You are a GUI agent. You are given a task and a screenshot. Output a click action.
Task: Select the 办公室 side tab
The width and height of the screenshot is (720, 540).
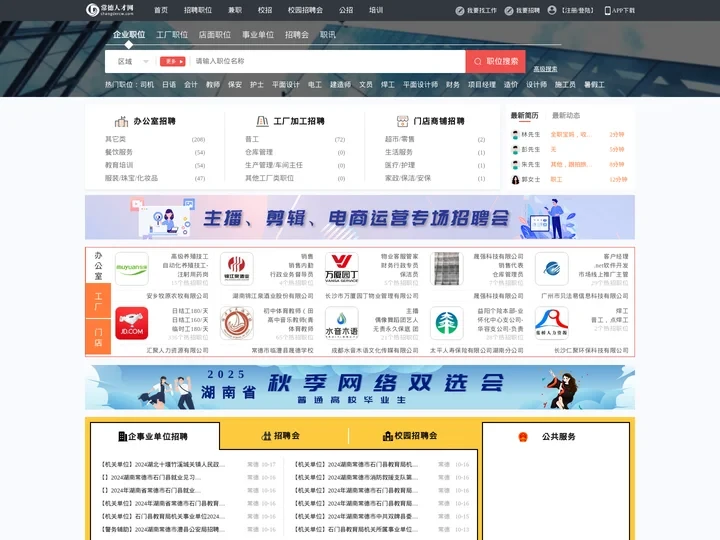(98, 265)
